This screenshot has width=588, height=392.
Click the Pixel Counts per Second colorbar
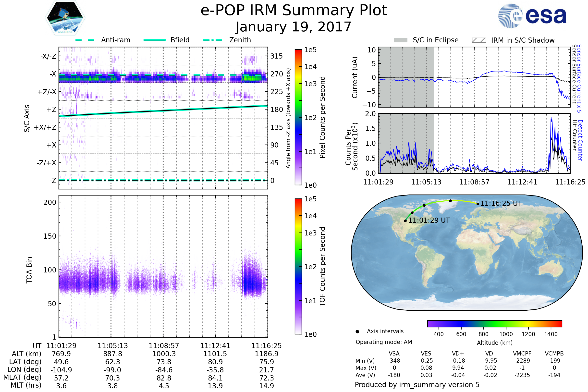tap(298, 117)
